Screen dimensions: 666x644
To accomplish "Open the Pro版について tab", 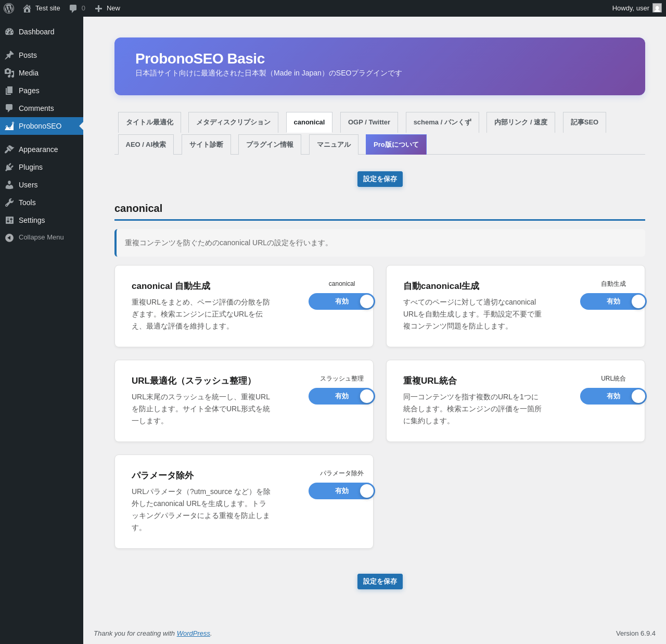I will pos(396,145).
